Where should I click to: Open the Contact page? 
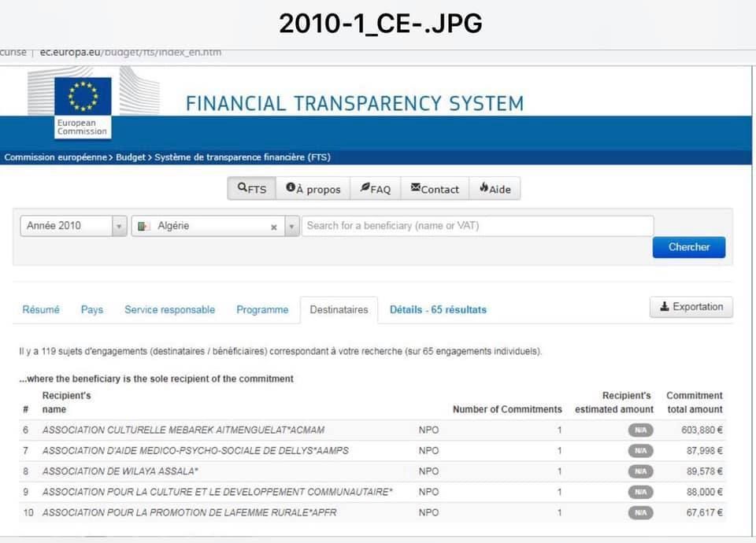[x=435, y=189]
